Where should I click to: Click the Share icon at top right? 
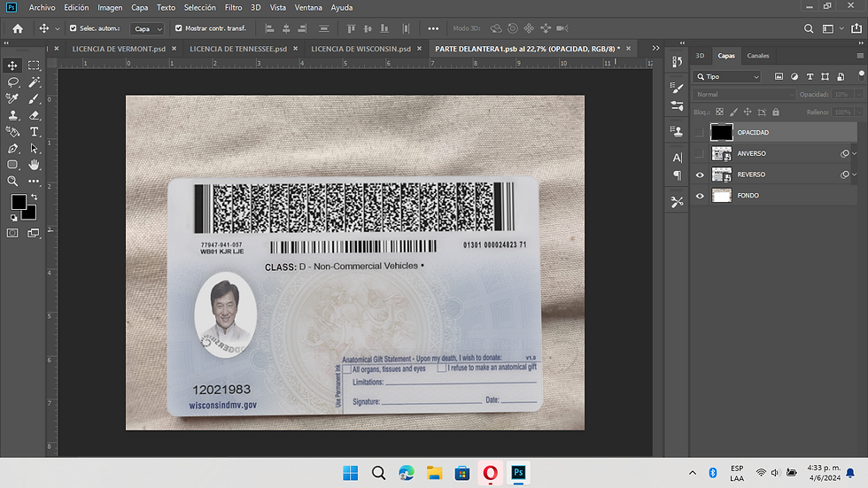tap(856, 28)
